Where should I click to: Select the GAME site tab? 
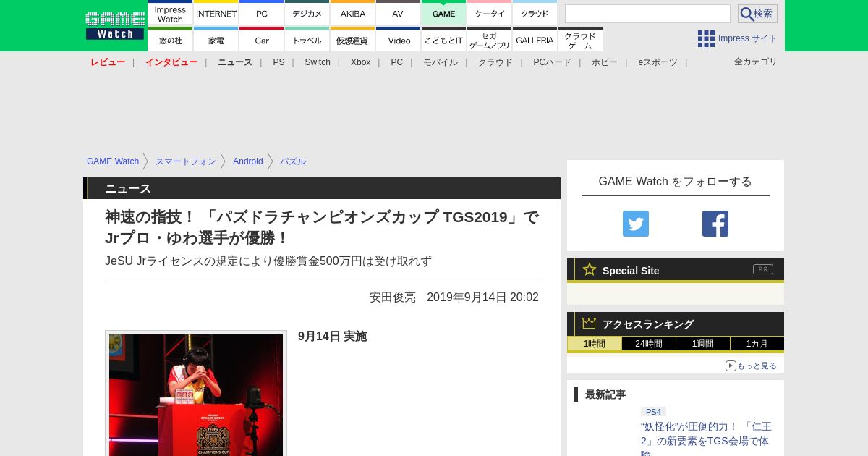(443, 13)
